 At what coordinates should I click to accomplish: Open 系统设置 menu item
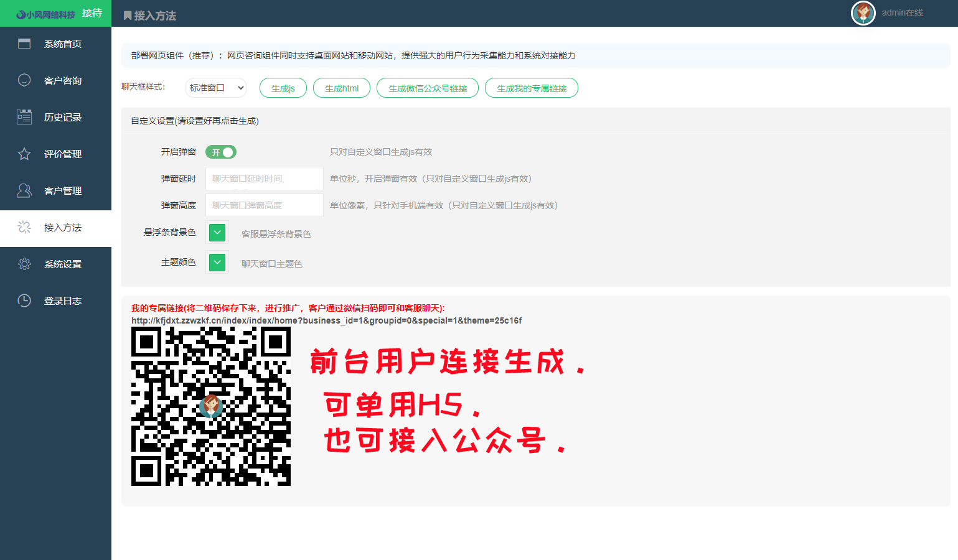[55, 264]
